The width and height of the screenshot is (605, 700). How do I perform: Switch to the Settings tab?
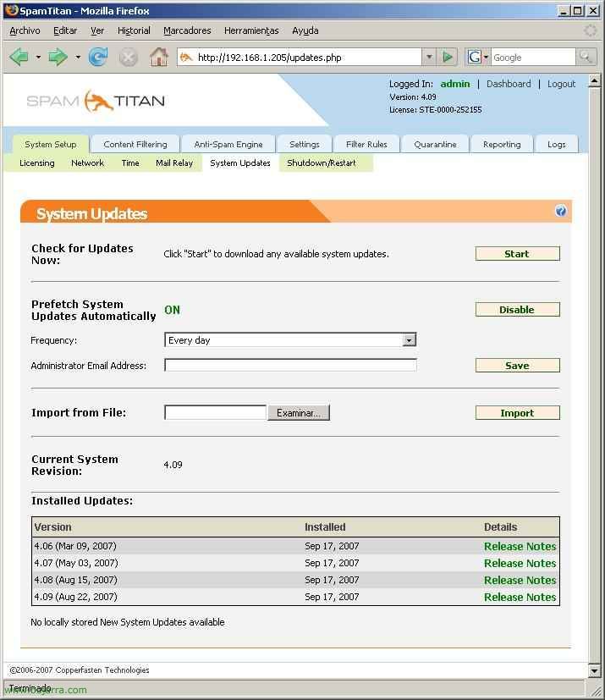305,144
